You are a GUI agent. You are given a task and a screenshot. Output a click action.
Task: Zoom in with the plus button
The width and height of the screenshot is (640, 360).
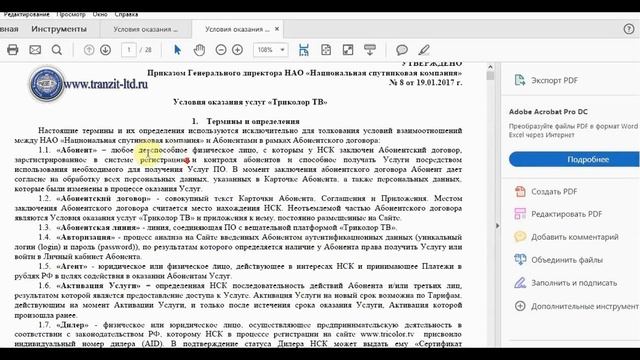click(238, 50)
